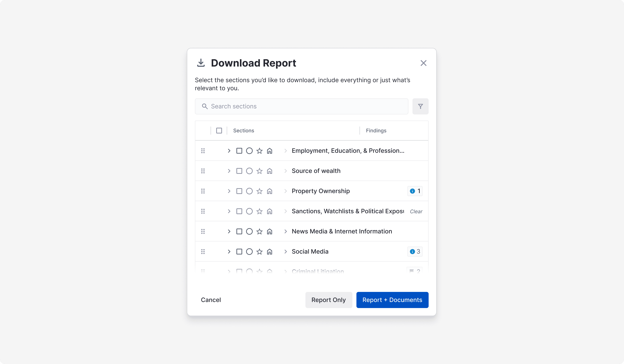Click the info badge on Property Ownership findings
This screenshot has height=364, width=624.
(415, 191)
